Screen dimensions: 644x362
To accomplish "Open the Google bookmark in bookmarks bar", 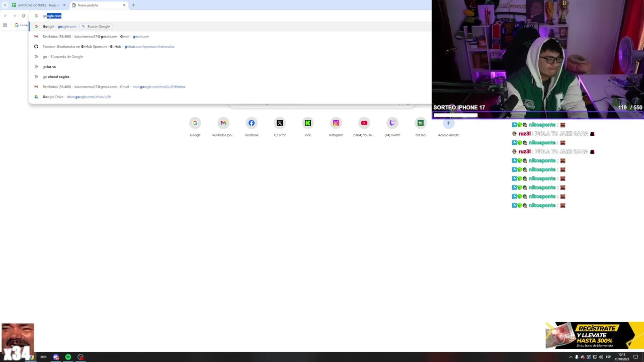I will pos(21,25).
